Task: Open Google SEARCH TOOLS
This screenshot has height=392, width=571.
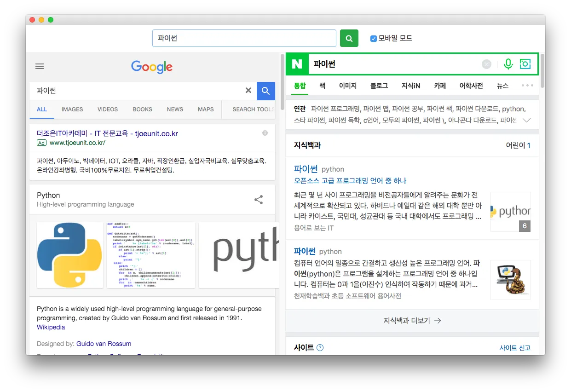Action: 254,110
